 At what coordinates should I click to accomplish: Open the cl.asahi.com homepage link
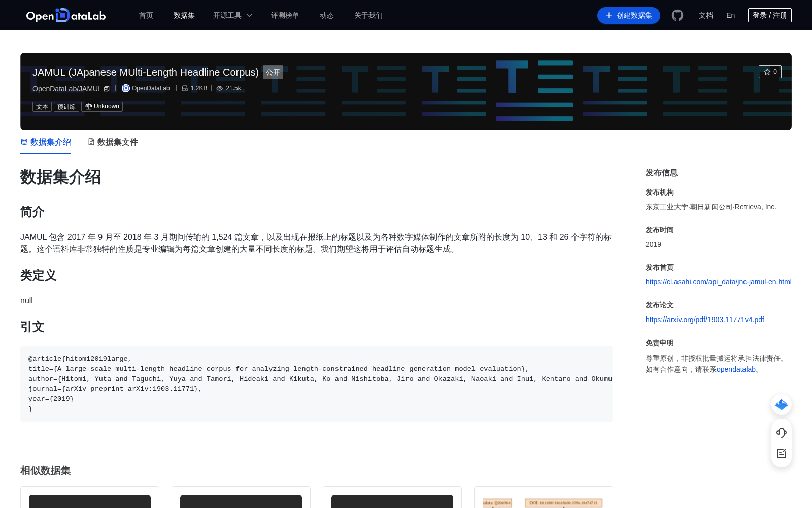(x=719, y=282)
